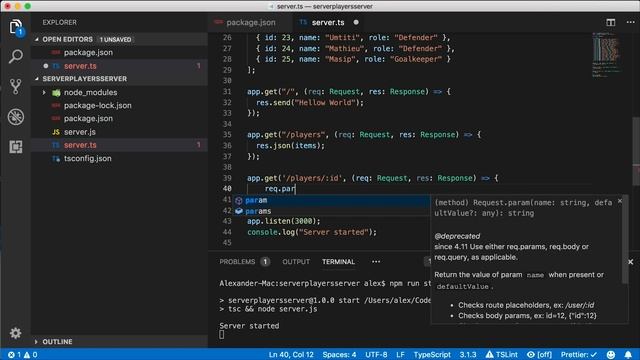Screen dimensions: 640x360
Task: Click the TypeScript version 3.1.3
Action: [468, 355]
